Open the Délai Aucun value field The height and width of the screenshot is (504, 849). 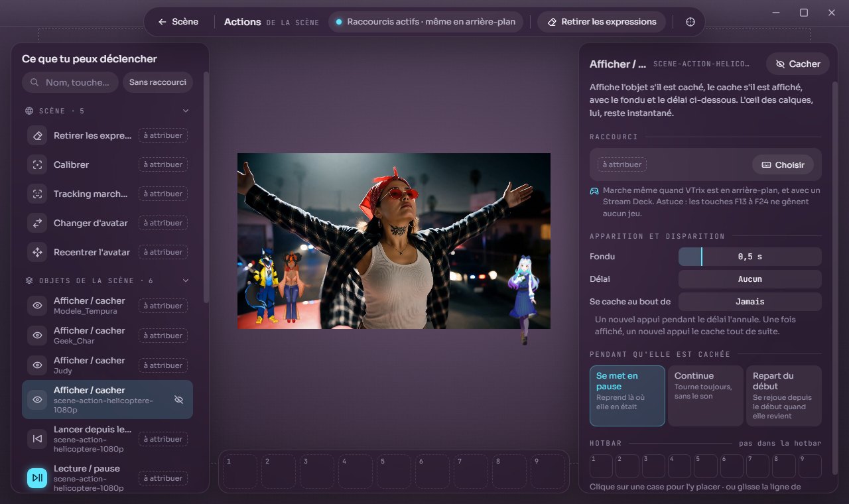point(750,279)
